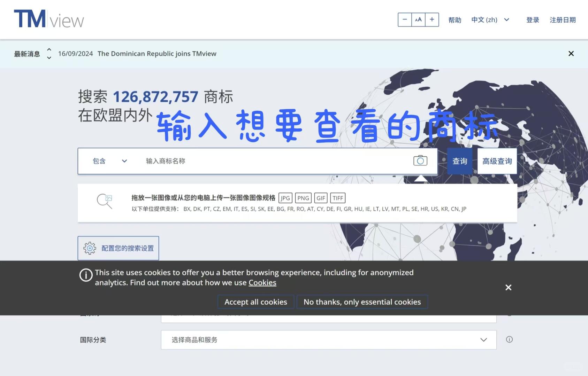Increase font size with plus button
Screen dimensions: 588x376
pos(432,19)
